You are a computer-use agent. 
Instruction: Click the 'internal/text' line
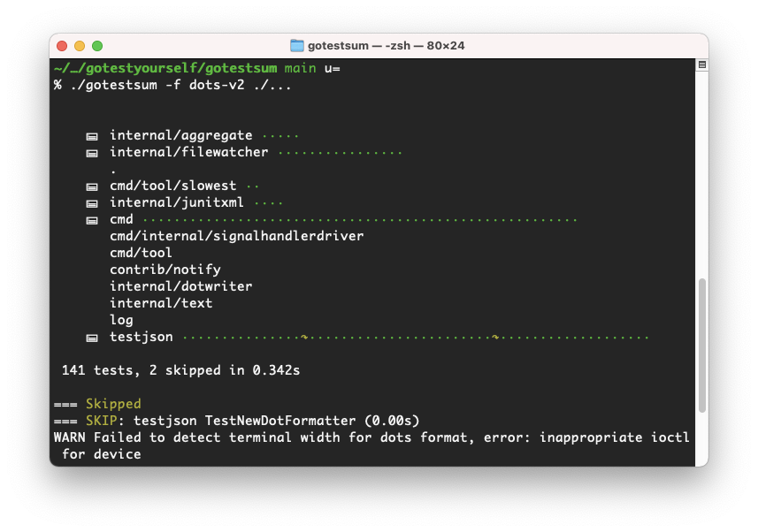[x=161, y=303]
